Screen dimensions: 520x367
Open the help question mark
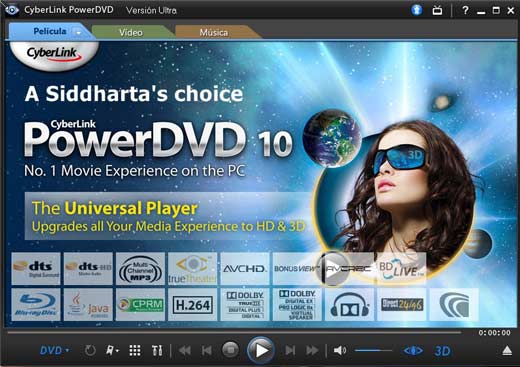(465, 10)
